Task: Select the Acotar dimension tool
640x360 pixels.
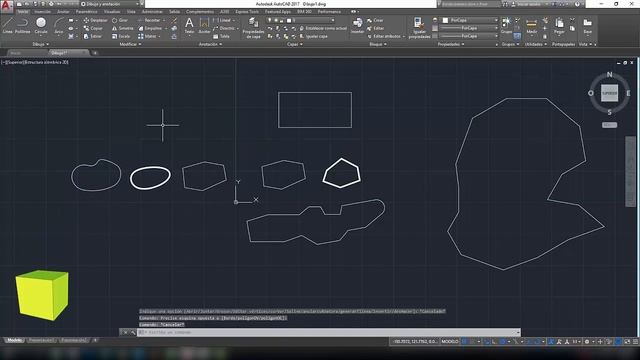Action: (204, 25)
